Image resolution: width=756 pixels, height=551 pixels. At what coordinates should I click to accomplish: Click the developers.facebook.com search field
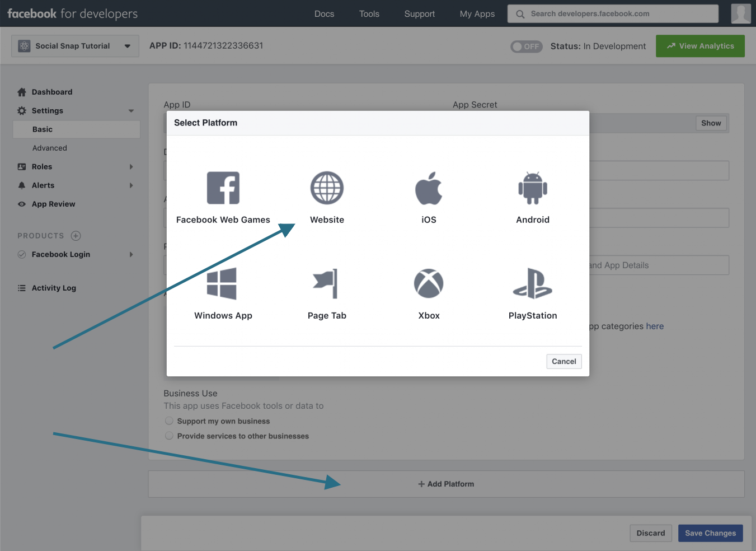pyautogui.click(x=612, y=13)
